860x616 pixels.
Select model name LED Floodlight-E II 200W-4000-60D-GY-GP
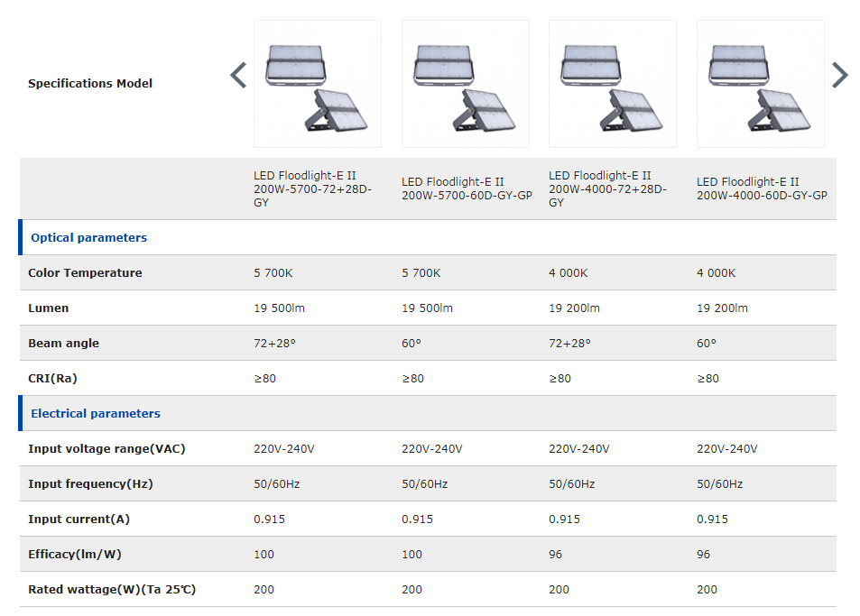pos(762,188)
